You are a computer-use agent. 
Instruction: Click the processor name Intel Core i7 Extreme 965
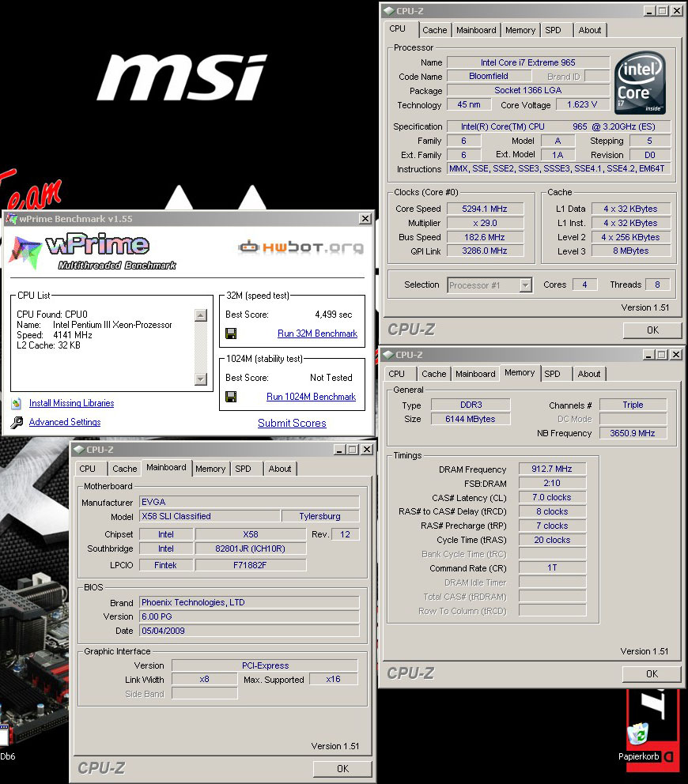[x=528, y=62]
